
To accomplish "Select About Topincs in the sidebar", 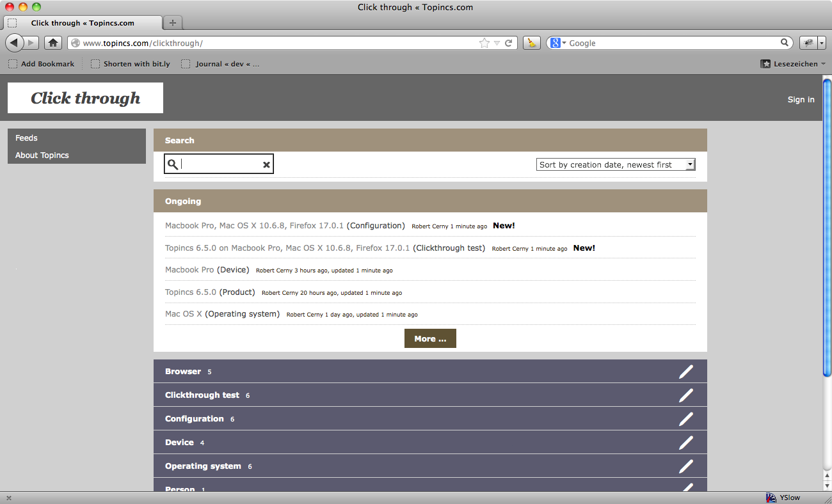I will click(42, 155).
